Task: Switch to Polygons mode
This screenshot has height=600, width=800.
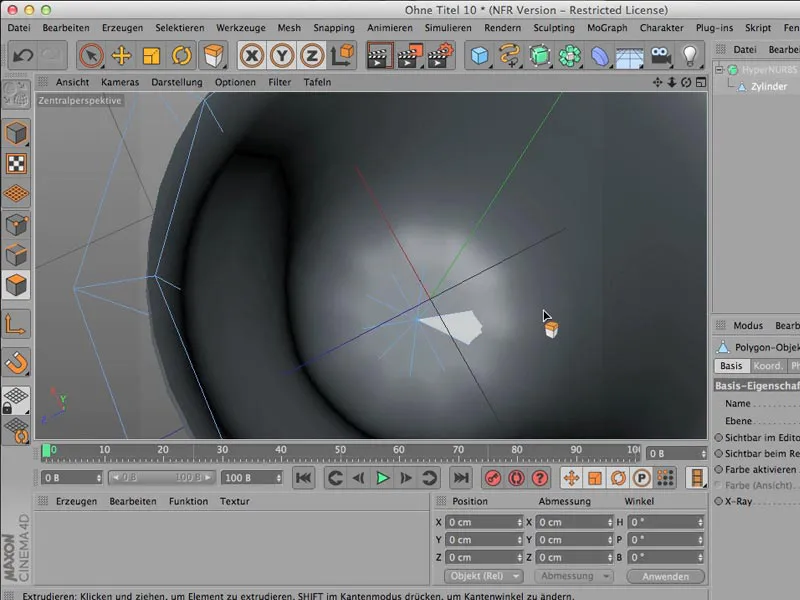Action: 16,285
